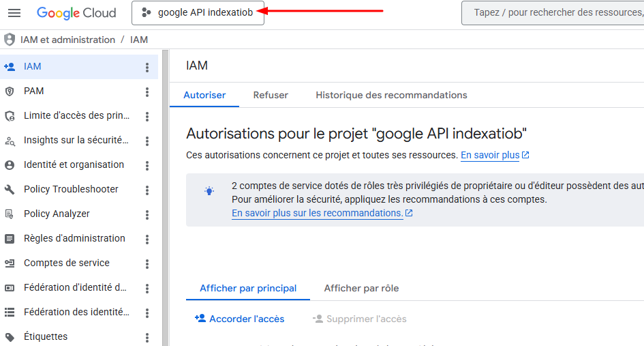Screen dimensions: 644x346
Task: Open the hamburger navigation menu
Action: 14,13
